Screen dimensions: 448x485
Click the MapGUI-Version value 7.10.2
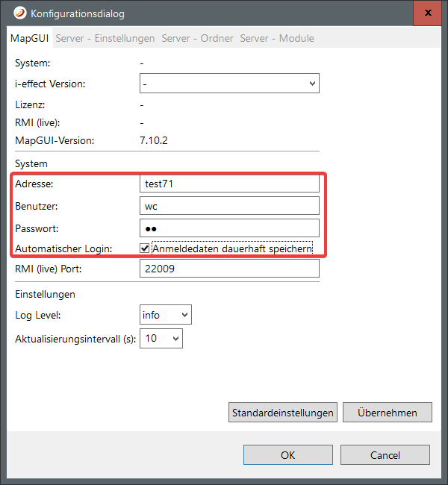(155, 140)
